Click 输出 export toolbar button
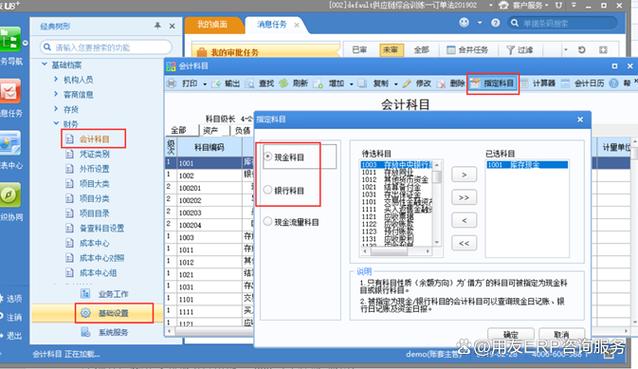Viewport: 638px width, 369px height. (x=227, y=83)
